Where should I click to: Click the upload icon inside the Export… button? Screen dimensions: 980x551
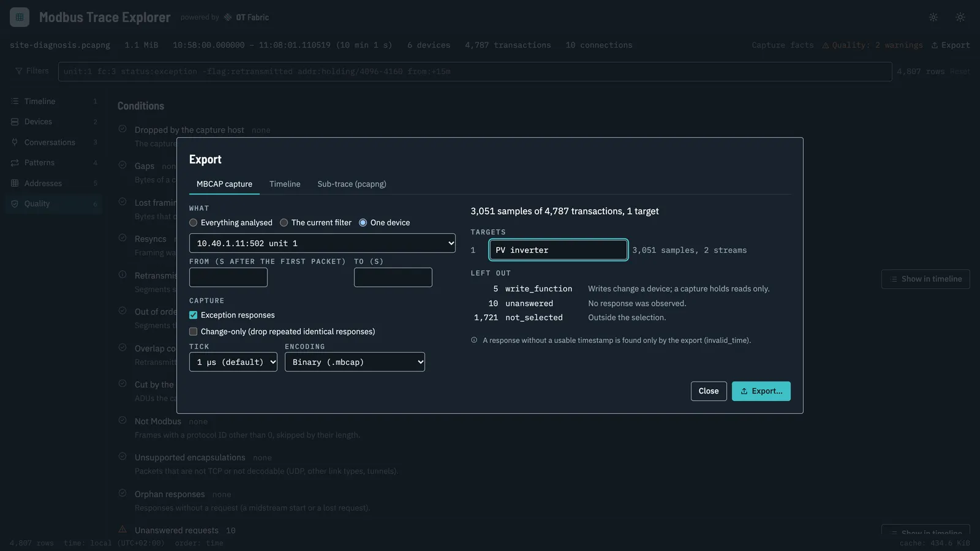pyautogui.click(x=744, y=391)
